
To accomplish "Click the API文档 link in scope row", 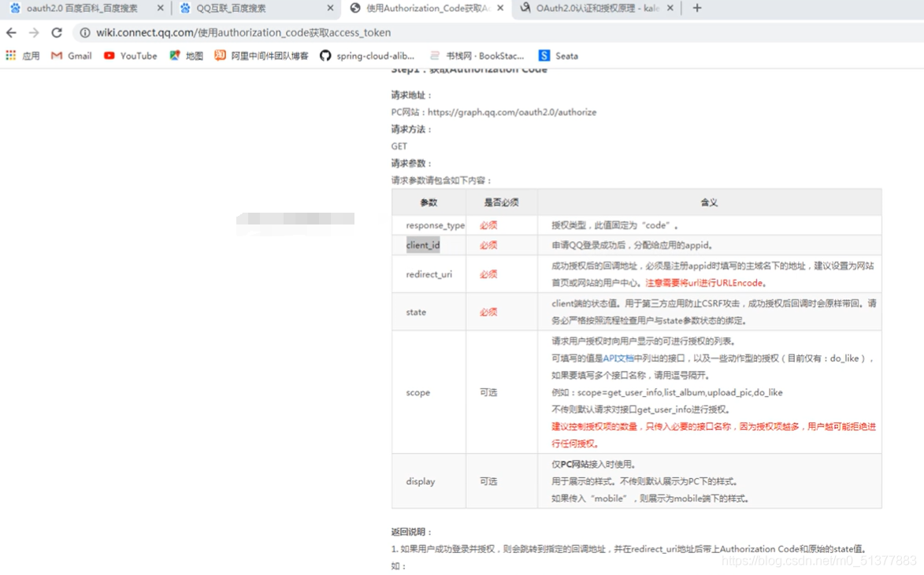I will coord(618,358).
